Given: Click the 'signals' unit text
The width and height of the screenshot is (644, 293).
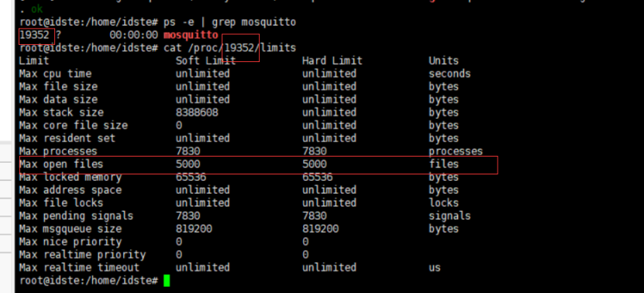Looking at the screenshot, I should (449, 215).
